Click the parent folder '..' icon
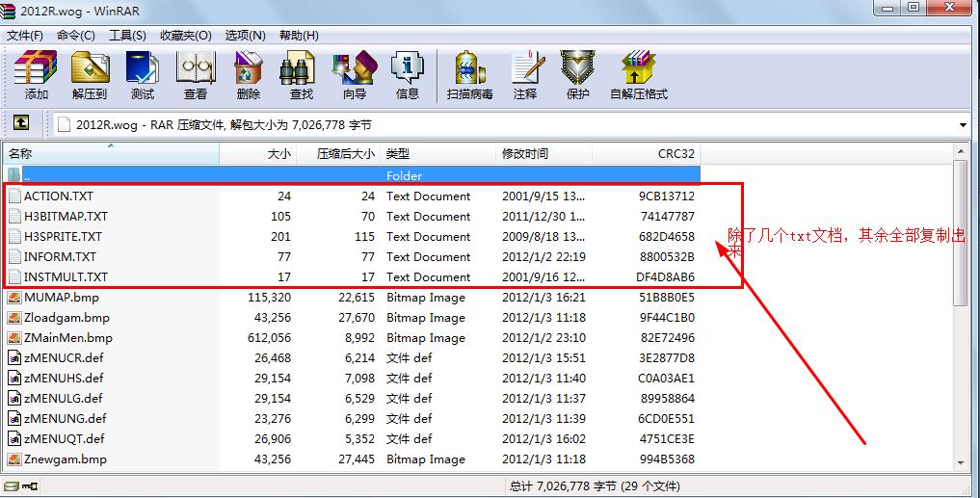The height and width of the screenshot is (498, 980). 14,175
